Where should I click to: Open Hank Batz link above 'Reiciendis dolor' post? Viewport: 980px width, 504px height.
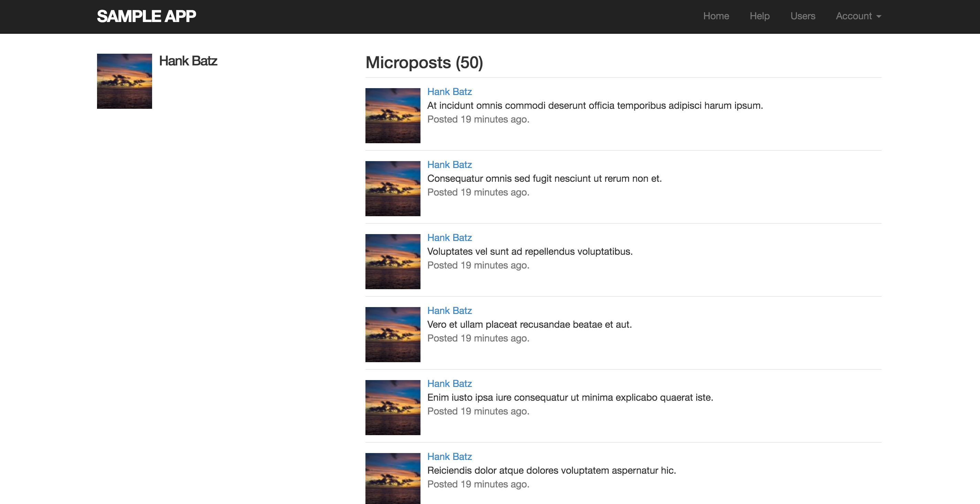coord(449,456)
